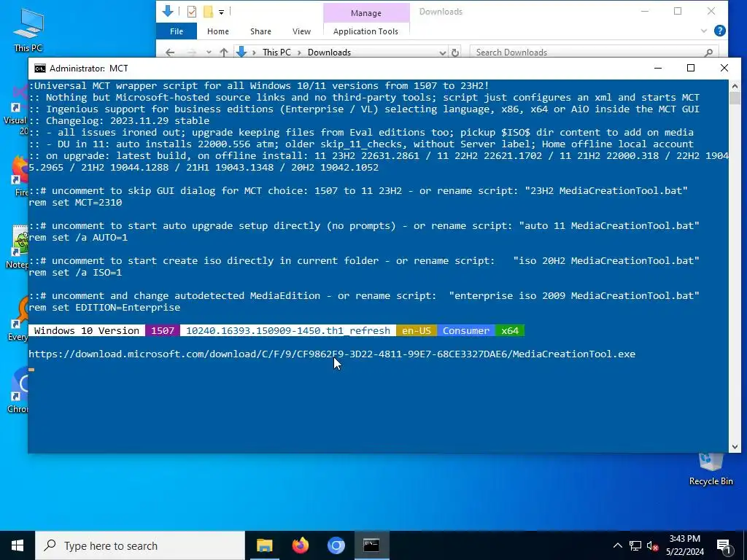Click the Manage contextual tab

[366, 13]
